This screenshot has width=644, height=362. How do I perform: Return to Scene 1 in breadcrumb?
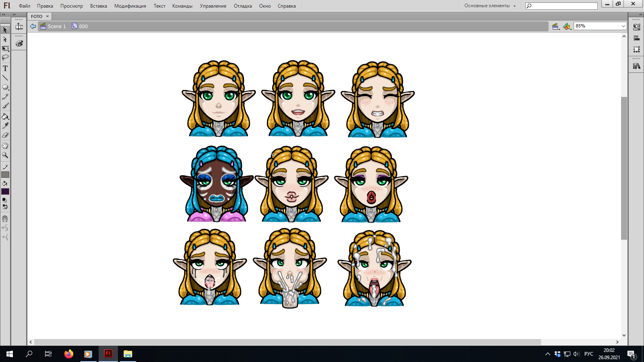53,27
